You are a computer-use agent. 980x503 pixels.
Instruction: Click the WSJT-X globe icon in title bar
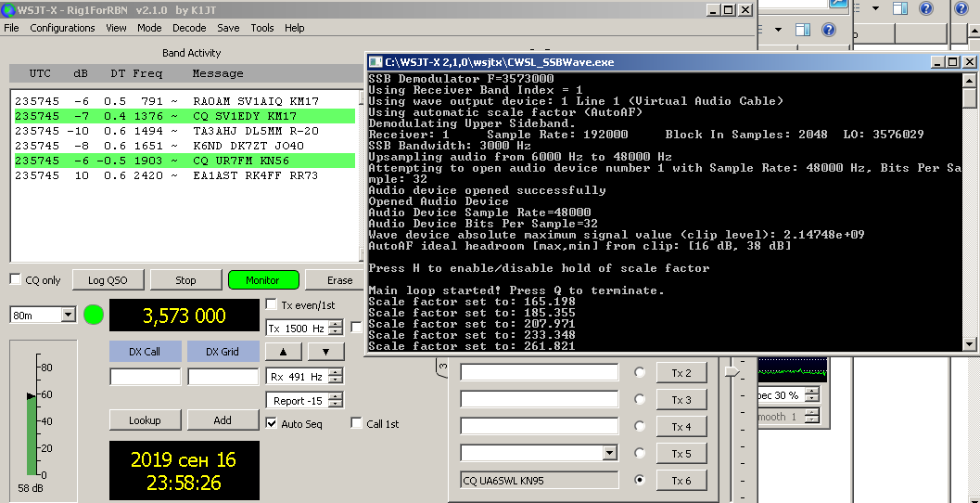pyautogui.click(x=8, y=10)
